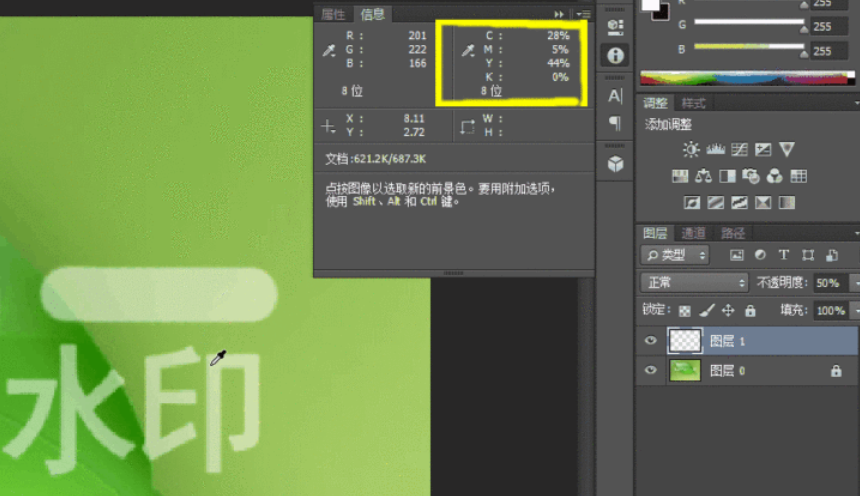Click the 添加调整 label

coord(669,125)
